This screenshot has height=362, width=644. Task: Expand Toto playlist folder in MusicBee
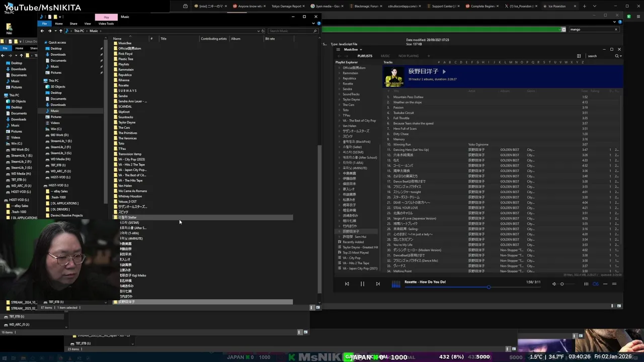(x=339, y=110)
